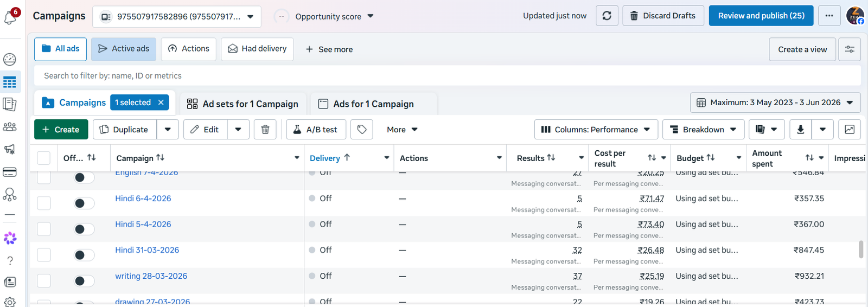The width and height of the screenshot is (868, 307).
Task: Click See more views
Action: tap(329, 49)
